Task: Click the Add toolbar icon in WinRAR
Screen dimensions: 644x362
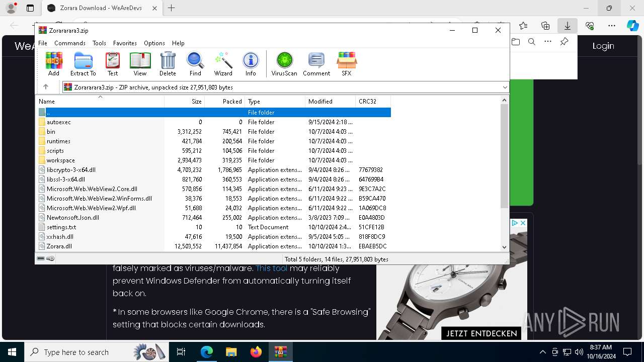Action: pyautogui.click(x=54, y=64)
